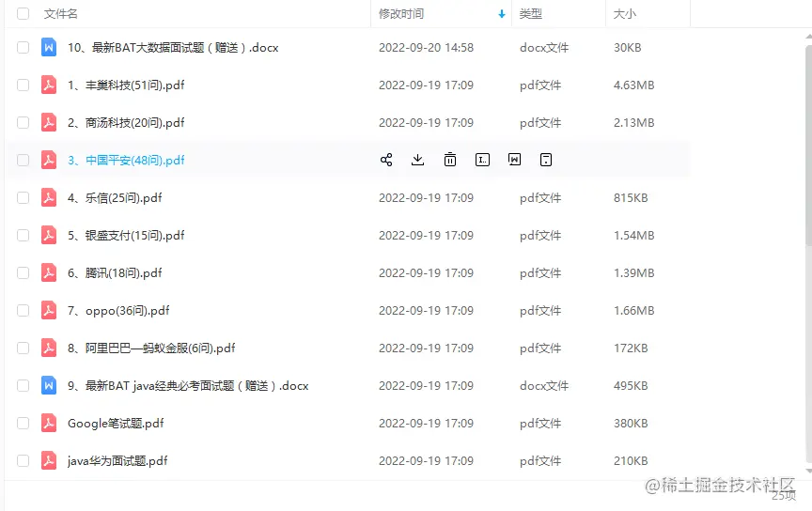Screen dimensions: 812x511
Task: Toggle the blue sort arrow in 修改时间 column
Action: tap(501, 14)
